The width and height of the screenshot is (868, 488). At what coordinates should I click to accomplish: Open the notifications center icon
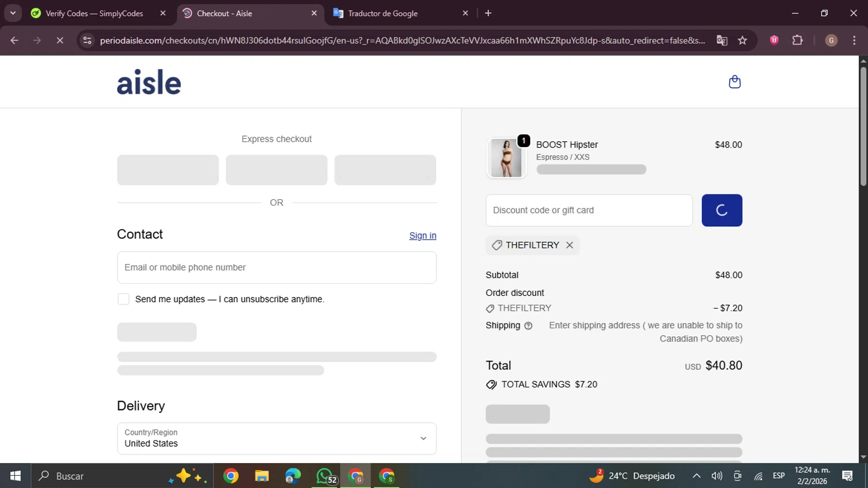848,476
